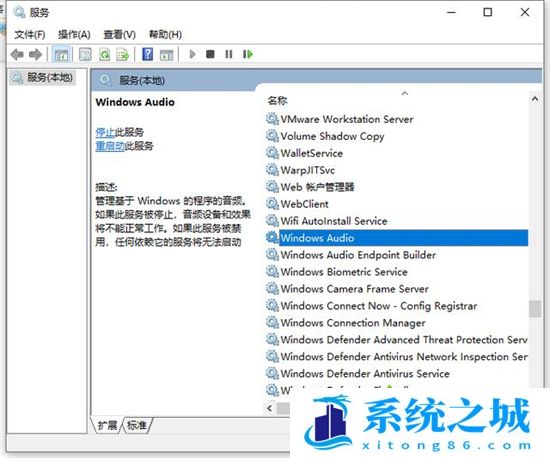This screenshot has width=550, height=458.
Task: Click the 停止 service link
Action: tap(105, 132)
